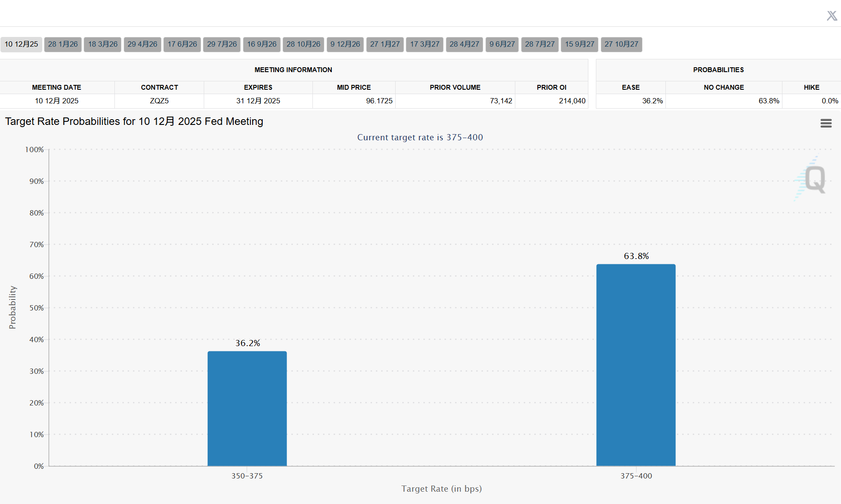Open the 18 3月26 meeting tab

pyautogui.click(x=103, y=44)
